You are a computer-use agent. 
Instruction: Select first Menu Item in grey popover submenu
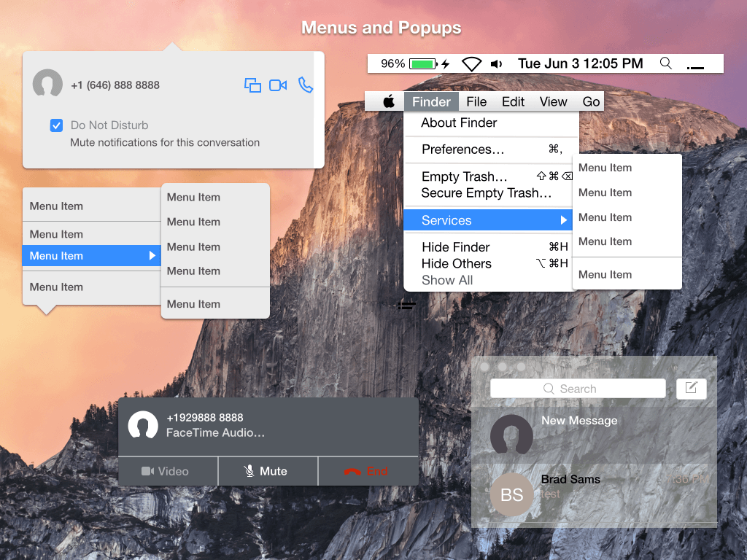[215, 197]
